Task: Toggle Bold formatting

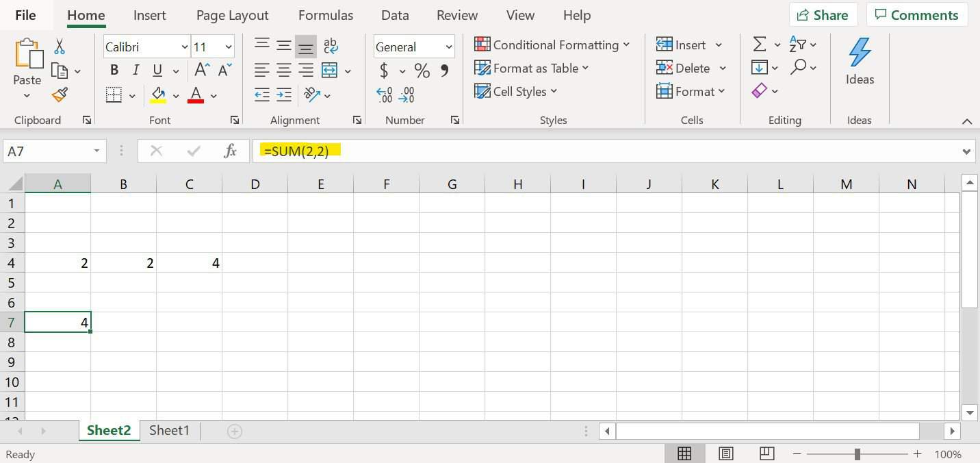Action: (114, 70)
